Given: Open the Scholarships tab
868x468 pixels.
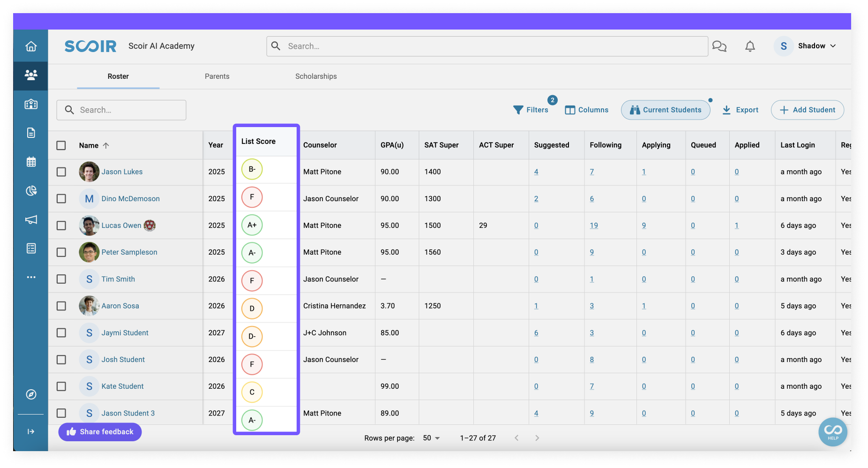Looking at the screenshot, I should [x=315, y=76].
